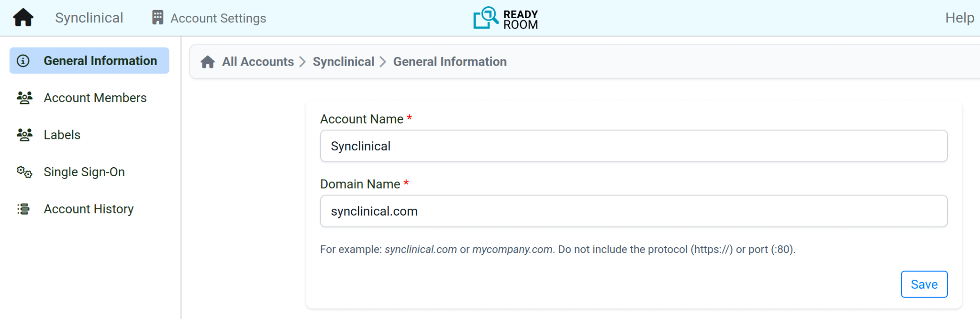Open Account Members section
The width and height of the screenshot is (980, 319).
(x=95, y=98)
